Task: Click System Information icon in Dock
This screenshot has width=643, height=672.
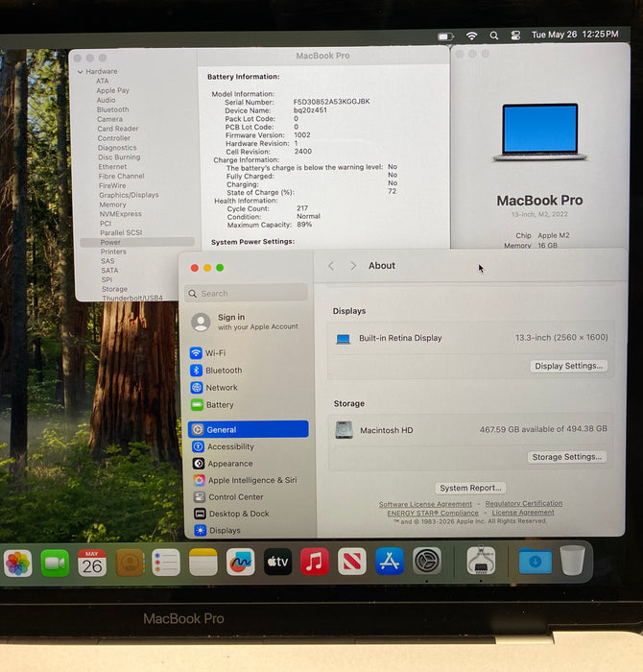Action: 481,560
